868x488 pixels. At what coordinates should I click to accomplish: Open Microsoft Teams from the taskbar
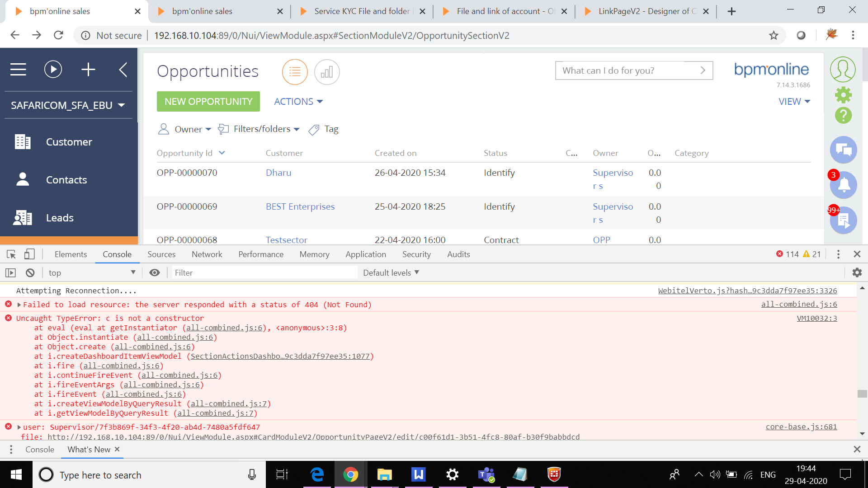point(486,474)
